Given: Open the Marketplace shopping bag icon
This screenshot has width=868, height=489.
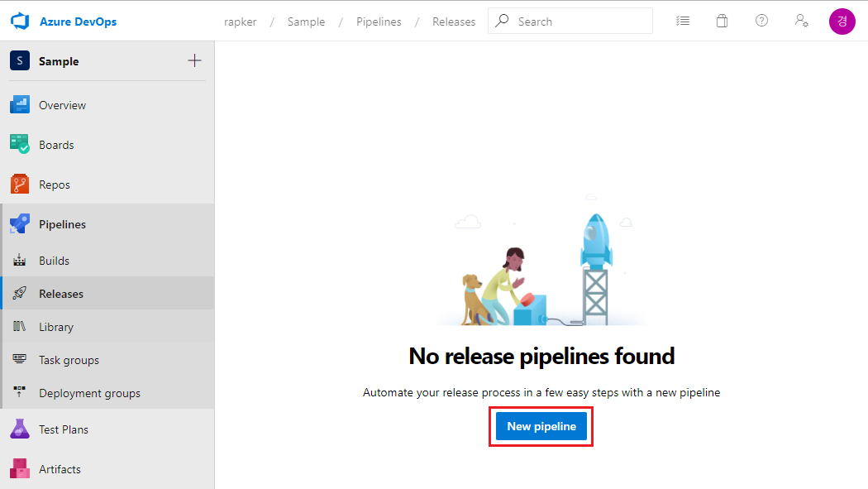Looking at the screenshot, I should (722, 21).
